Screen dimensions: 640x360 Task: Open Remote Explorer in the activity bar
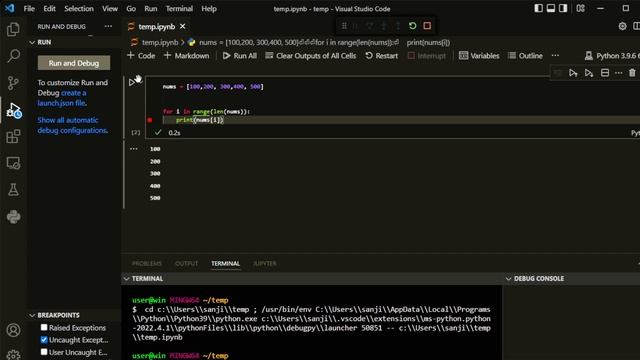[x=13, y=163]
